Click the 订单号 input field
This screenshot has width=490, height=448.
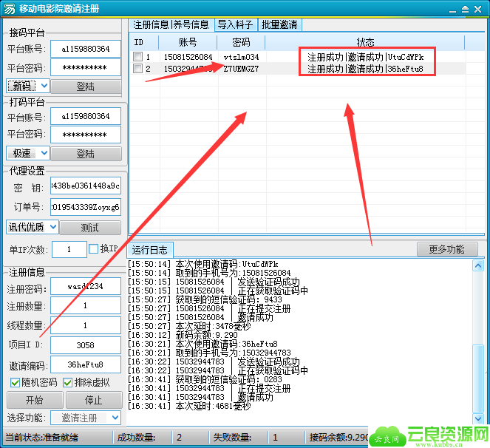pyautogui.click(x=86, y=207)
